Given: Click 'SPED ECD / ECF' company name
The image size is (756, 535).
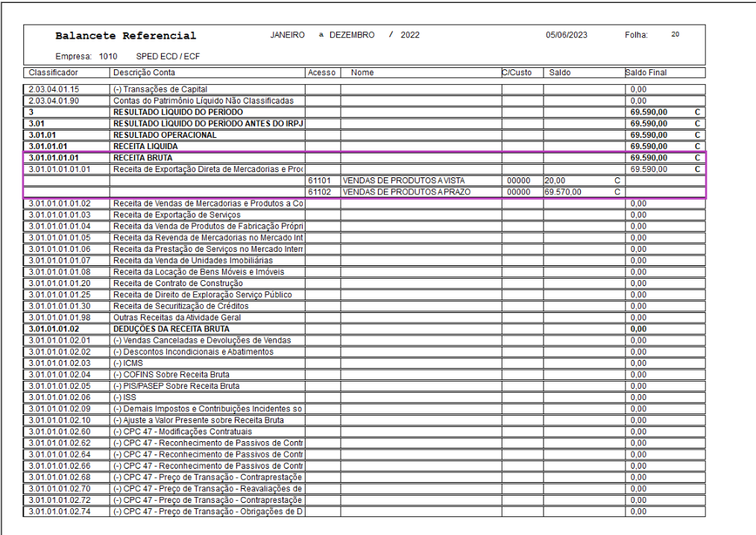Looking at the screenshot, I should [x=168, y=57].
